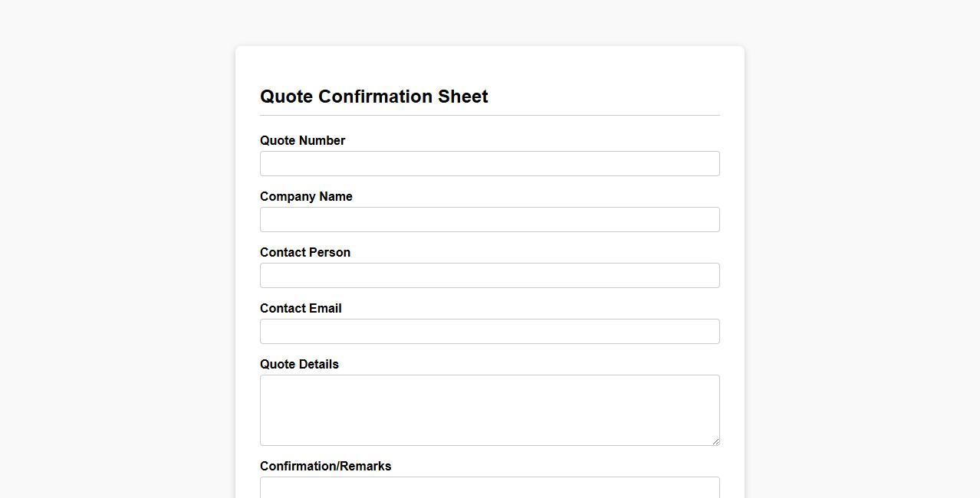Click the word Sheet in the title
This screenshot has width=980, height=498.
pos(462,97)
